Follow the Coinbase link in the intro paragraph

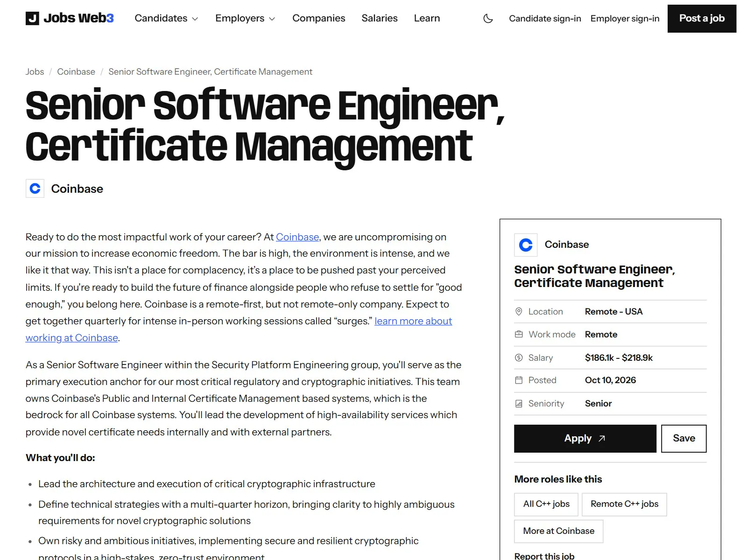pos(297,237)
